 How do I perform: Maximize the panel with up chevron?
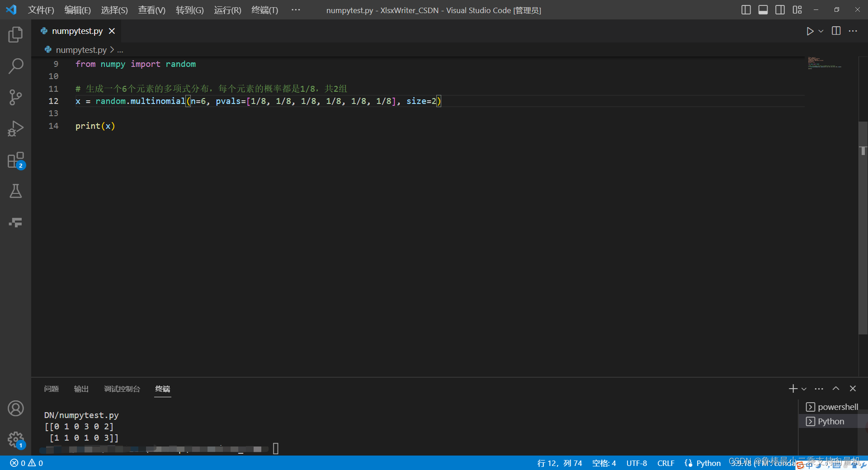(836, 389)
